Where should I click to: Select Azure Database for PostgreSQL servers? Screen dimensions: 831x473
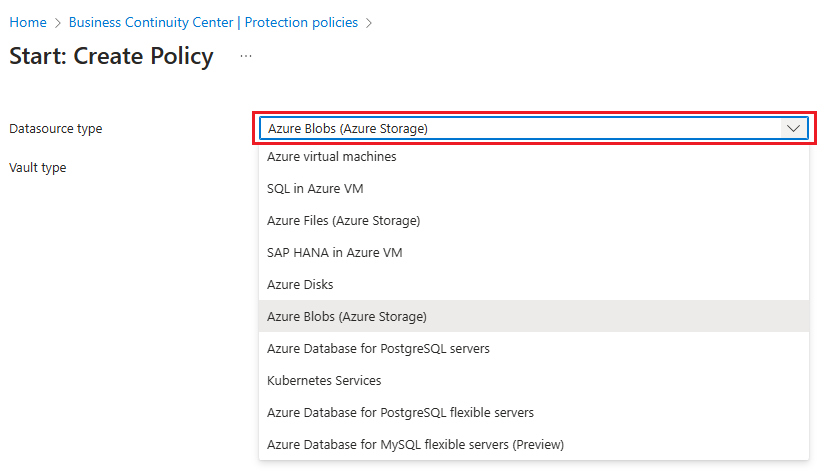[378, 349]
